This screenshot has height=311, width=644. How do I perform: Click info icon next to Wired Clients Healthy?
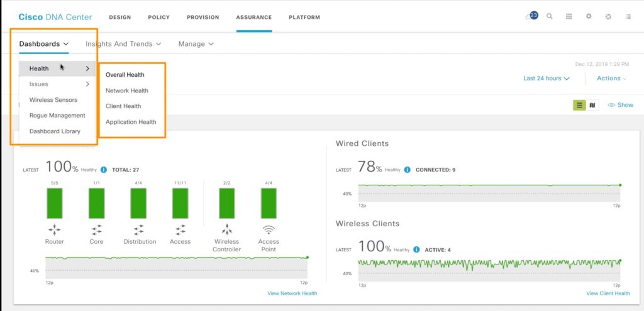[x=407, y=170]
